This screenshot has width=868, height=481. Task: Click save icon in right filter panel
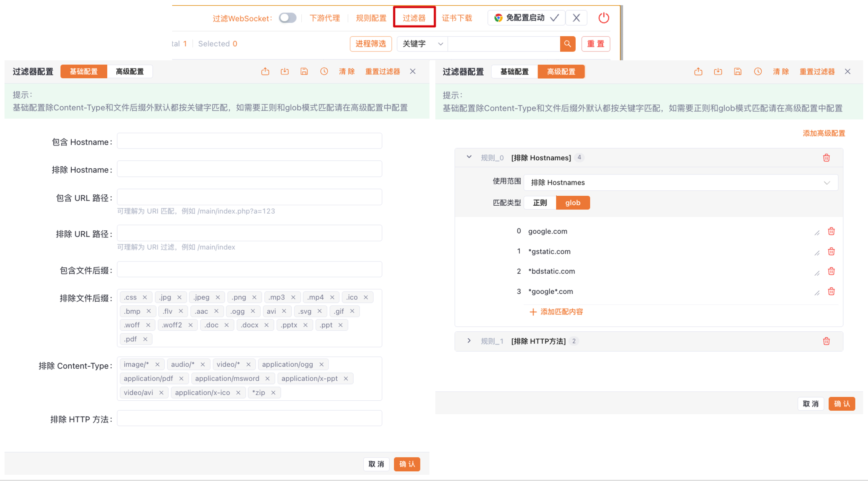[738, 72]
